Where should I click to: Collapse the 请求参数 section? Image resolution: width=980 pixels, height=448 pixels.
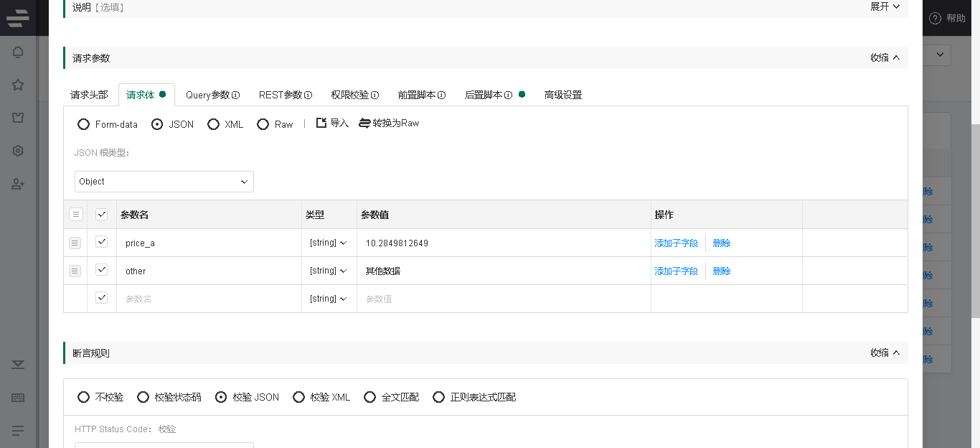pos(885,58)
